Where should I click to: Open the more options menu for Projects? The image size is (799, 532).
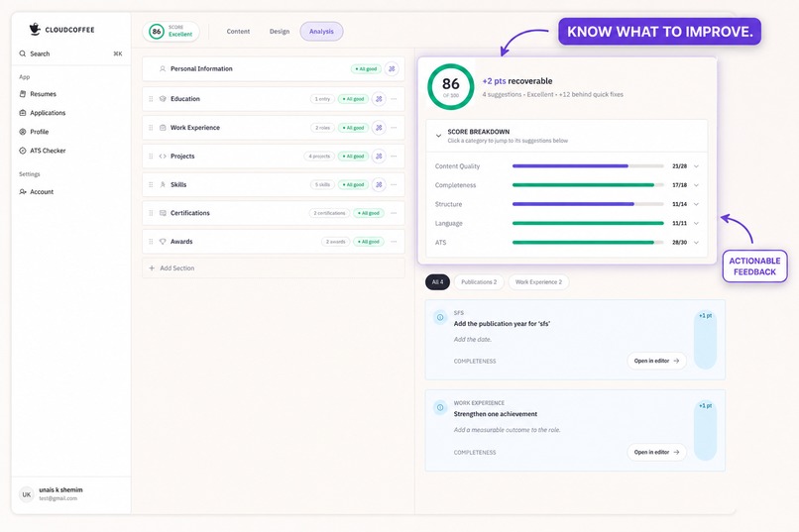(394, 156)
